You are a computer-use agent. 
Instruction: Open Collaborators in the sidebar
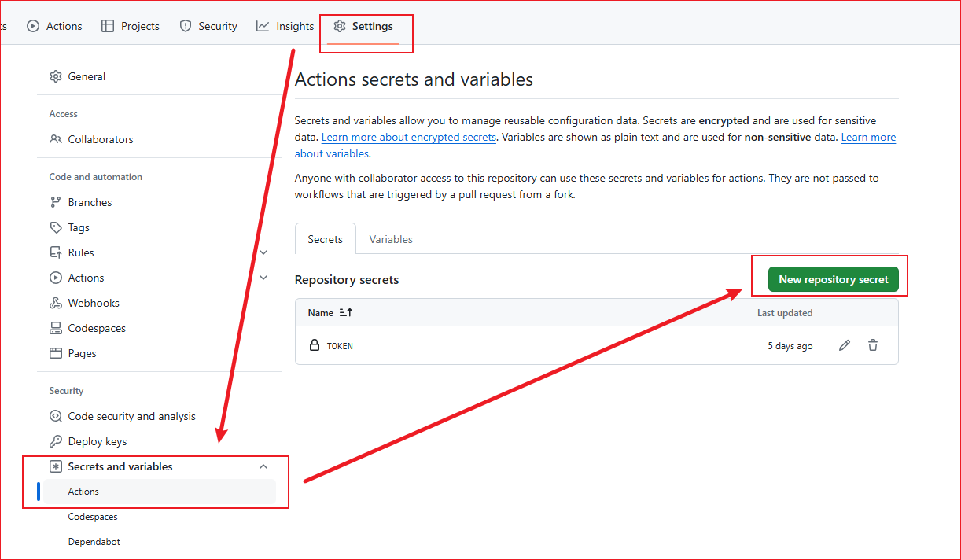100,139
